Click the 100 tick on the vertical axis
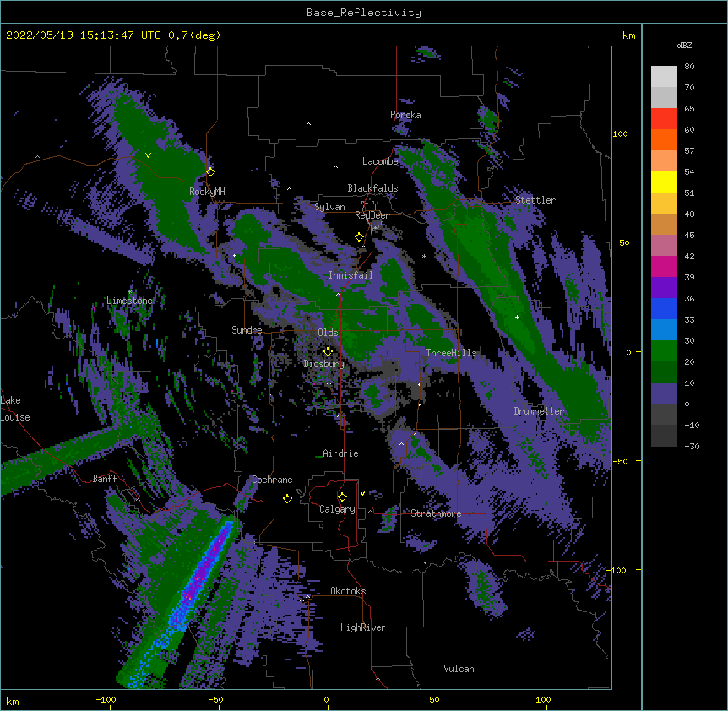Viewport: 728px width, 711px height. (x=620, y=133)
